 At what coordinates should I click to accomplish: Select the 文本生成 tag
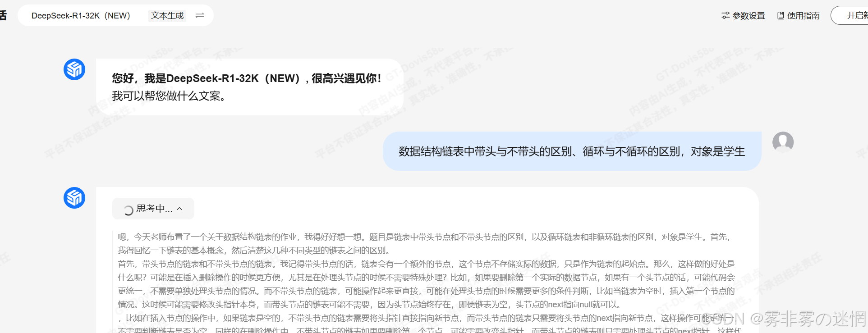coord(167,15)
